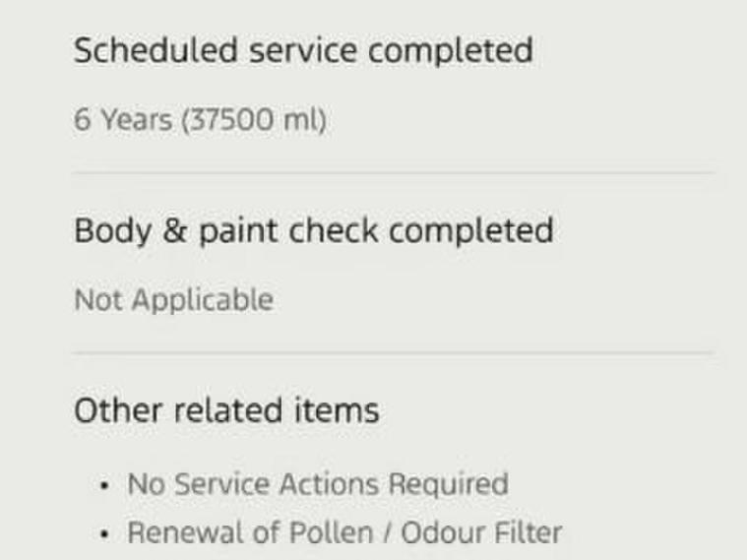Click the "Scheduled service completed" heading

pyautogui.click(x=303, y=50)
